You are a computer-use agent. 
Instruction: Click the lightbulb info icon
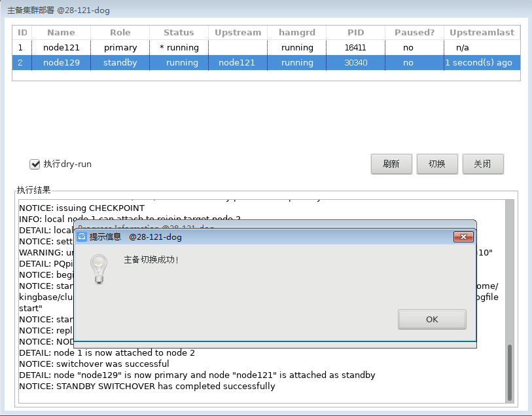(99, 269)
